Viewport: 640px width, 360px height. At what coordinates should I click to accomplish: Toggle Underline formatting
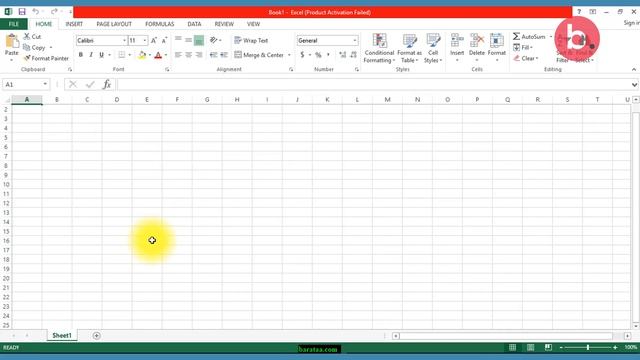(x=101, y=55)
